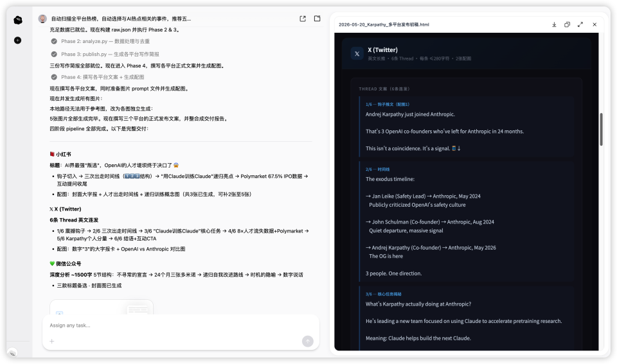Open the preview in a new window

pos(567,24)
